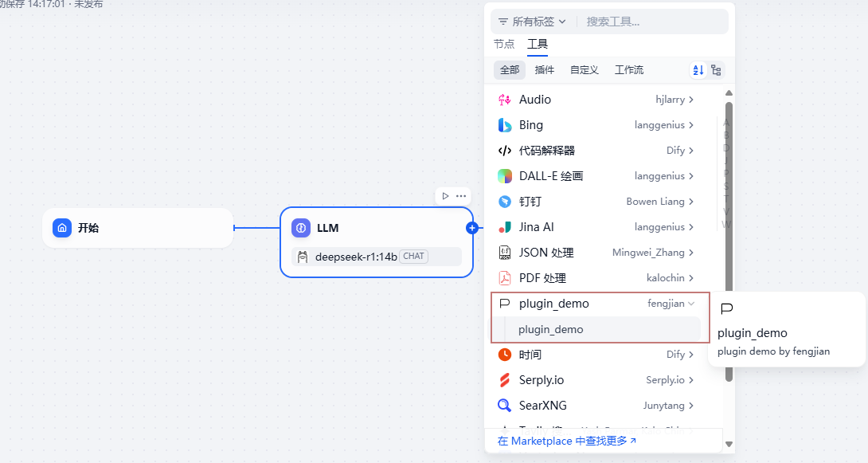868x463 pixels.
Task: Click the Bing logo icon
Action: coord(504,125)
